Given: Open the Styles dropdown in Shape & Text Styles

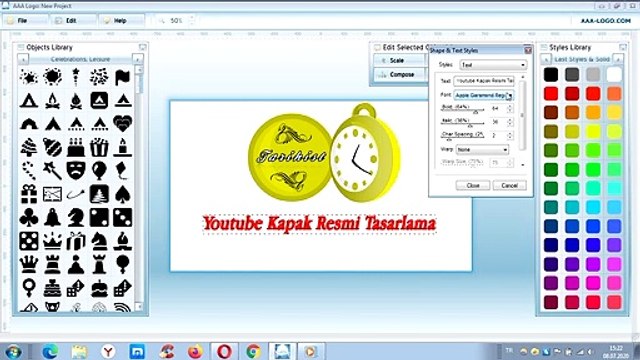Looking at the screenshot, I should coord(493,65).
